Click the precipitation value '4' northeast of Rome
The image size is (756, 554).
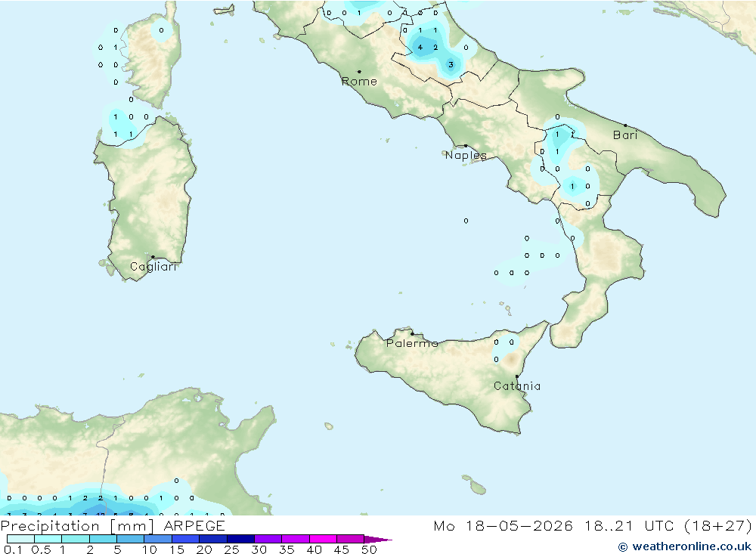coord(420,48)
